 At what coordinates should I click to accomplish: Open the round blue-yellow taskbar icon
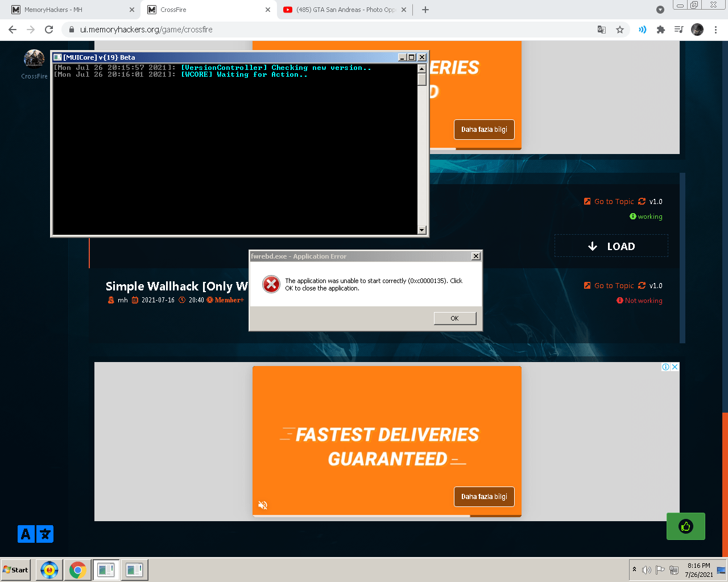tap(49, 570)
